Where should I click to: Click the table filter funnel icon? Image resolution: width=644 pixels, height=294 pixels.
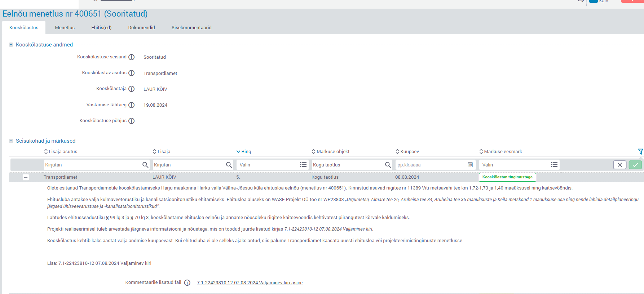[640, 152]
